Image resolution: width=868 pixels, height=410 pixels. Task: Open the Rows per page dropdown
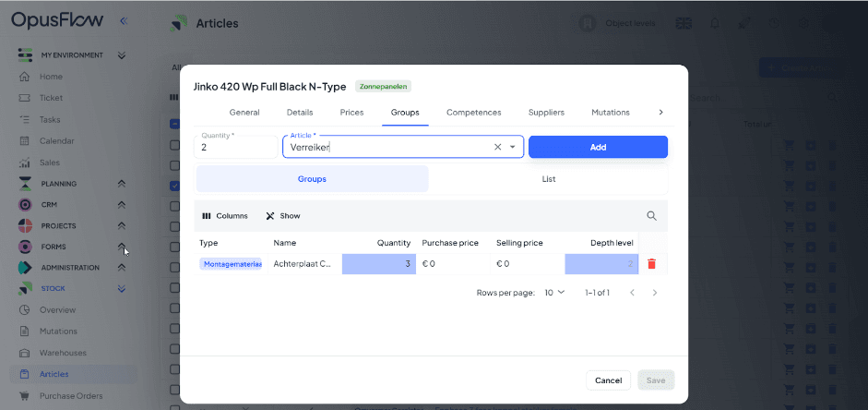pos(554,293)
